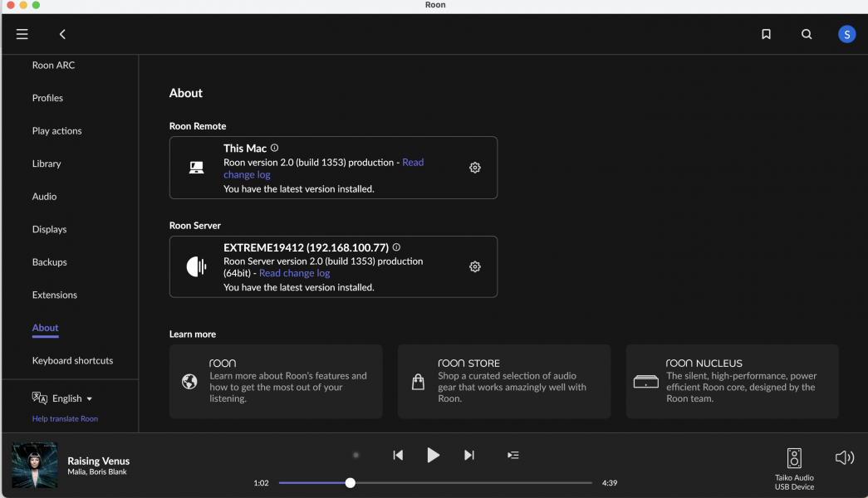Screen dimensions: 868x498
Task: Open Extensions settings
Action: 55,295
